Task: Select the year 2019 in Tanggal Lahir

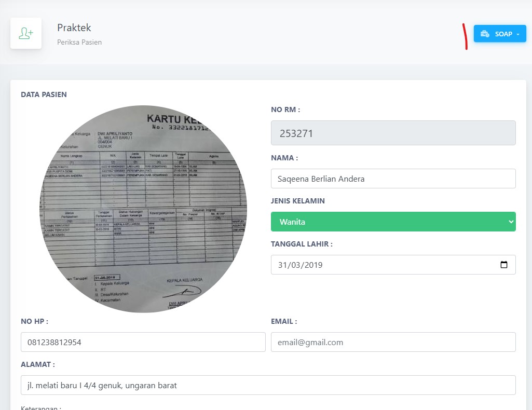Action: (x=312, y=265)
